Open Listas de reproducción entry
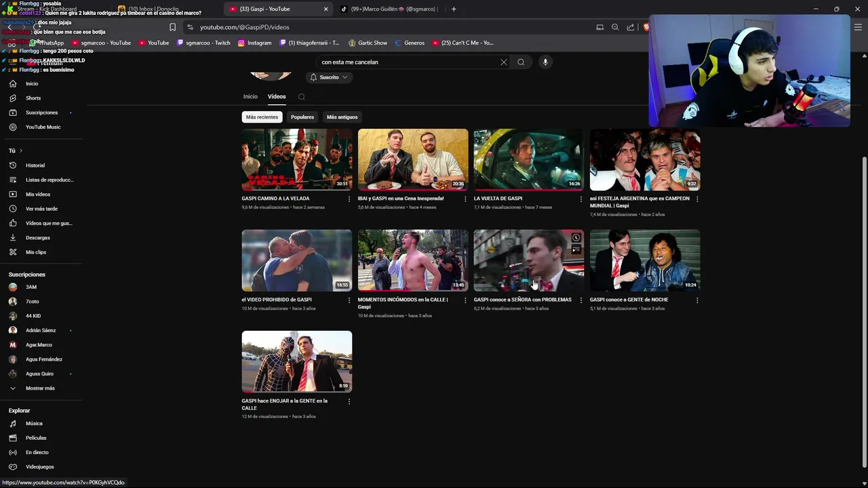This screenshot has width=868, height=488. 49,180
